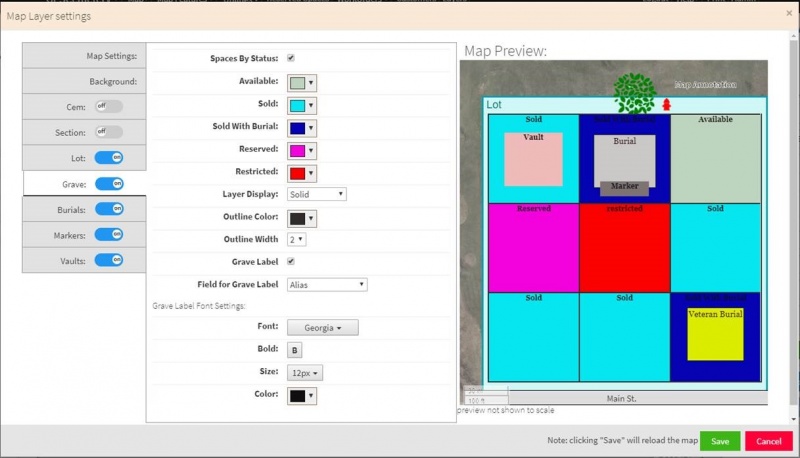Open the Georgia font dropdown
Image resolution: width=800 pixels, height=458 pixels.
pos(323,327)
